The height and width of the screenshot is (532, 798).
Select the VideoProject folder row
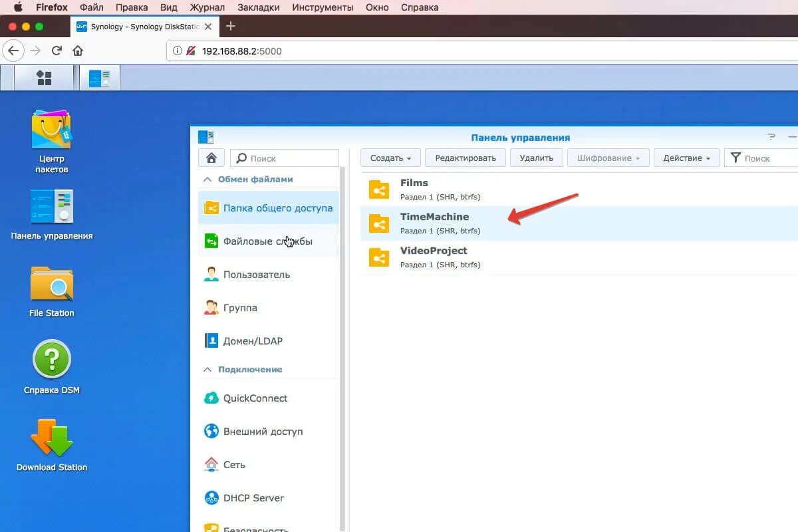[579, 257]
